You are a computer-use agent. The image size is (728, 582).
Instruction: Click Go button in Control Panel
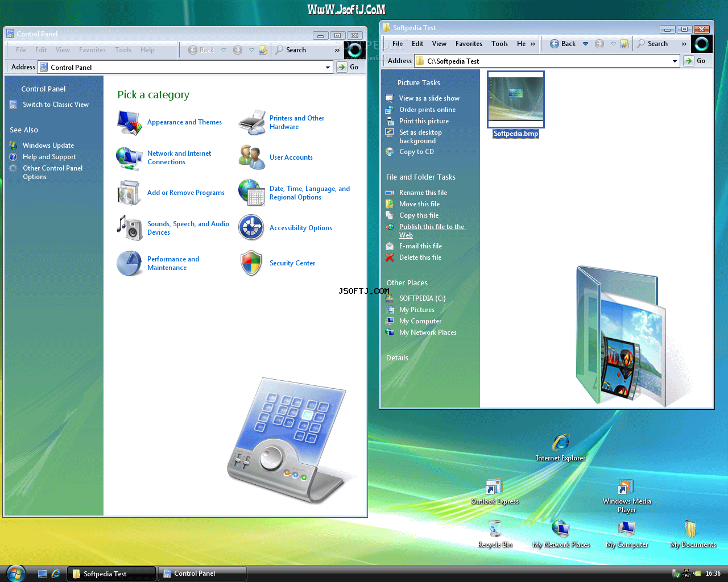click(x=349, y=67)
